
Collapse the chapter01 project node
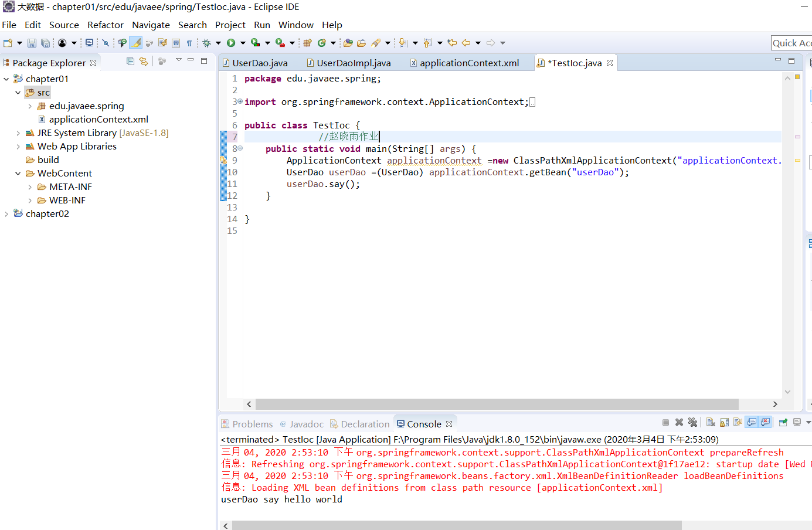pyautogui.click(x=6, y=79)
